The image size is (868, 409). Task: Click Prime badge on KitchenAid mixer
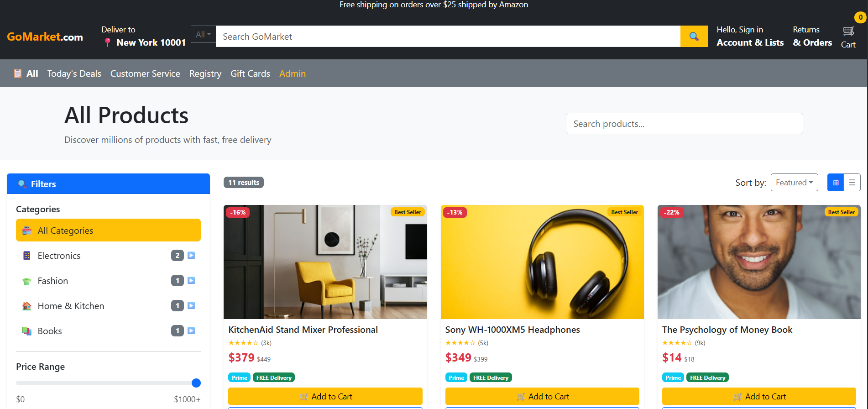pyautogui.click(x=239, y=378)
